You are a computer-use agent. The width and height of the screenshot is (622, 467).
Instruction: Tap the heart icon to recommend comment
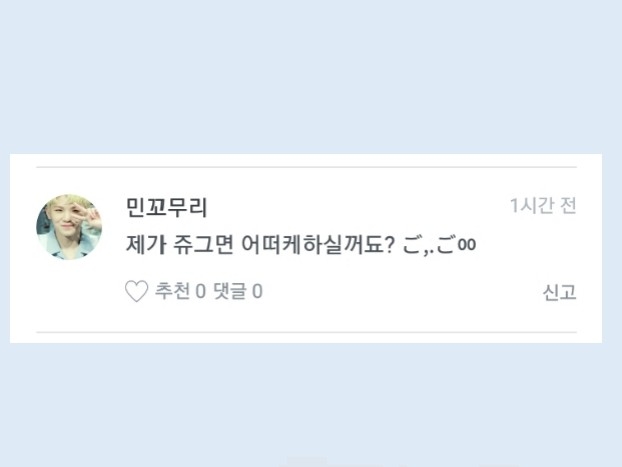coord(136,291)
